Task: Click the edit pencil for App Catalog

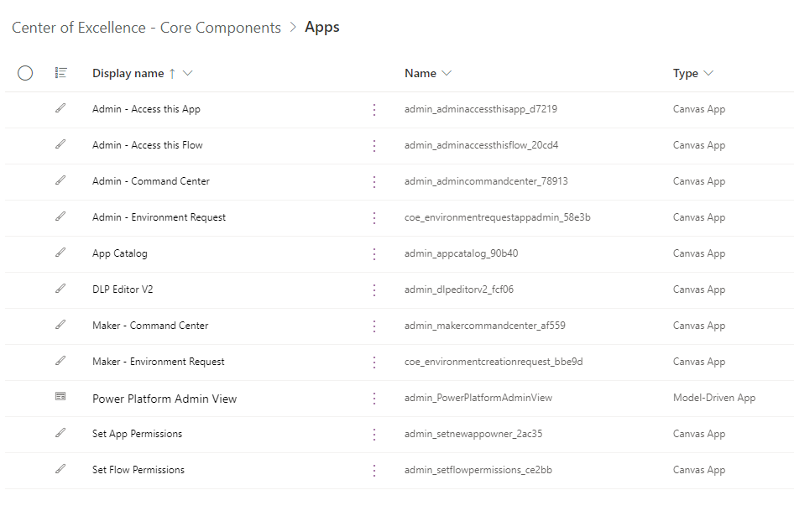Action: (x=60, y=253)
